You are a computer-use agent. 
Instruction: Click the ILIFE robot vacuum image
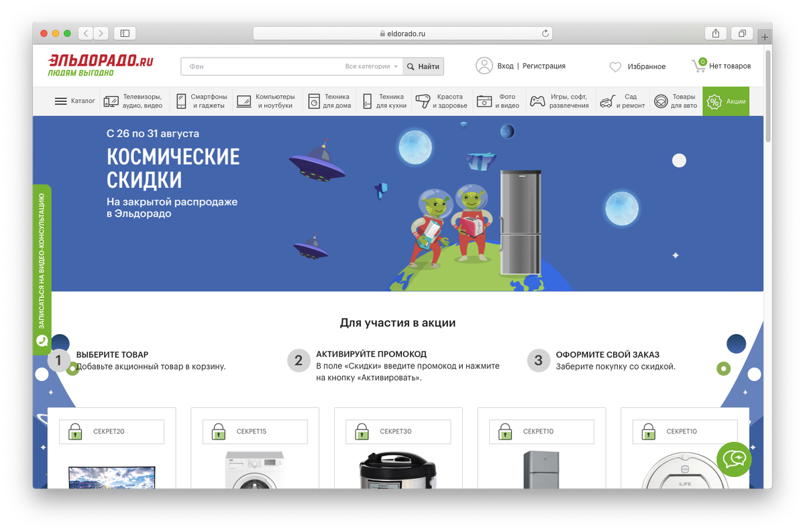(x=685, y=470)
